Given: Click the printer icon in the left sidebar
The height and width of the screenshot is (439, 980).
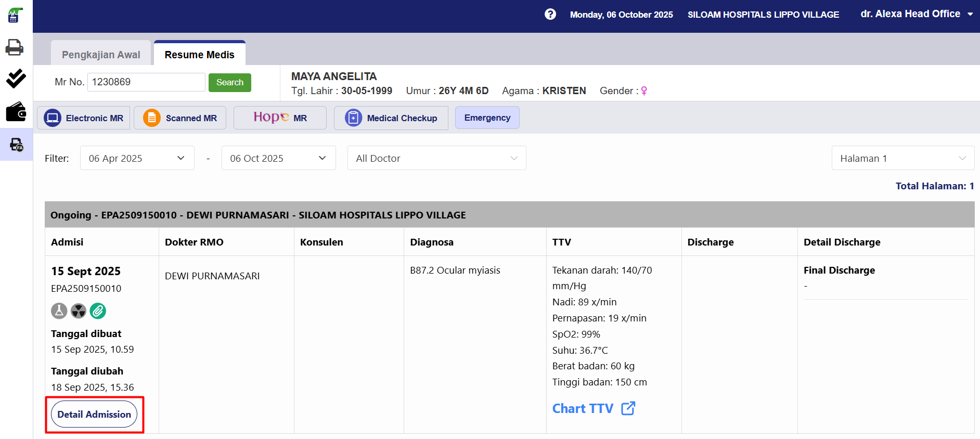Looking at the screenshot, I should click(x=15, y=47).
